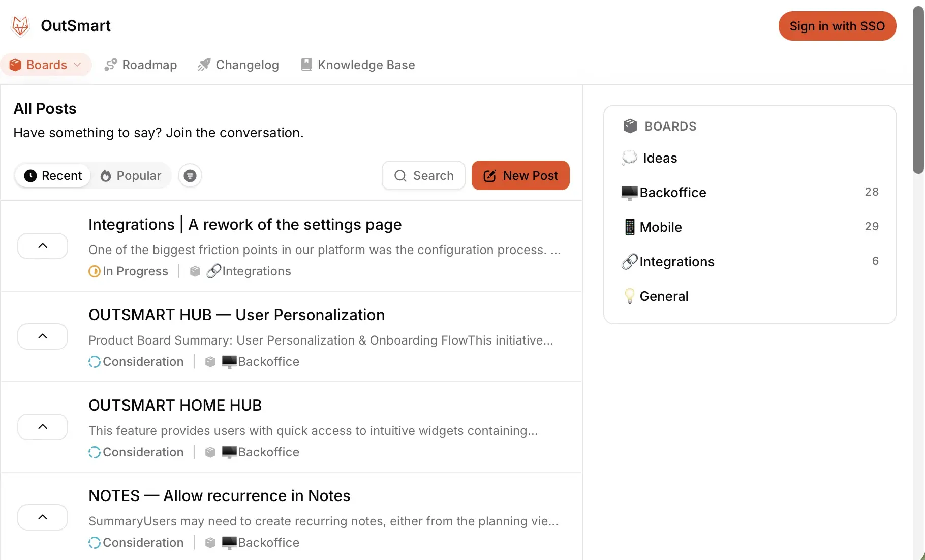Upvote the NOTES recurrence post
925x560 pixels.
43,517
